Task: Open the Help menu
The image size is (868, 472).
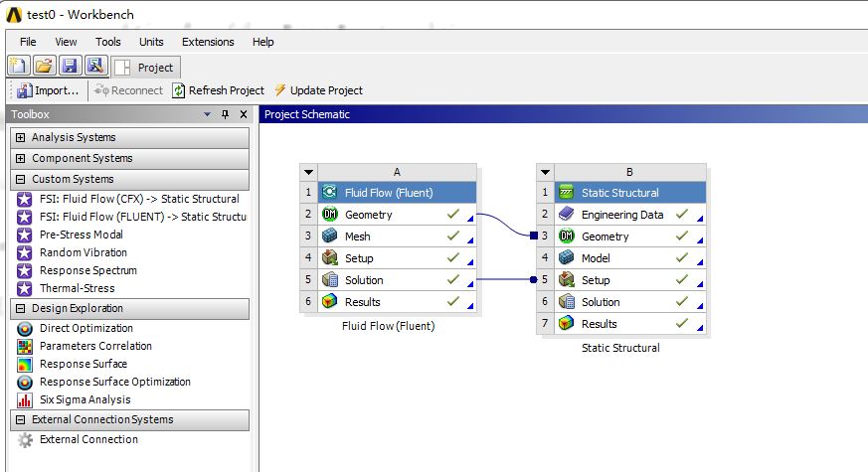Action: coord(262,42)
